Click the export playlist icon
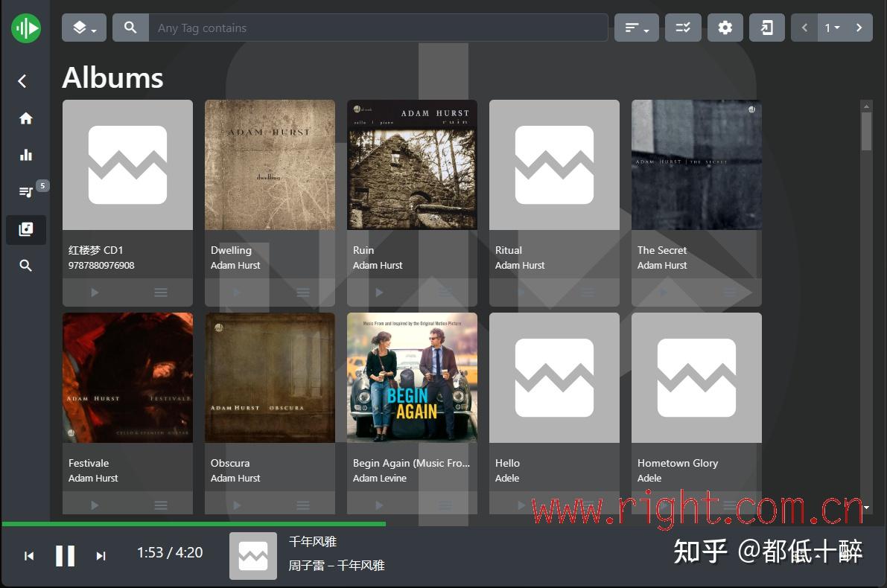Image resolution: width=887 pixels, height=588 pixels. pos(766,28)
